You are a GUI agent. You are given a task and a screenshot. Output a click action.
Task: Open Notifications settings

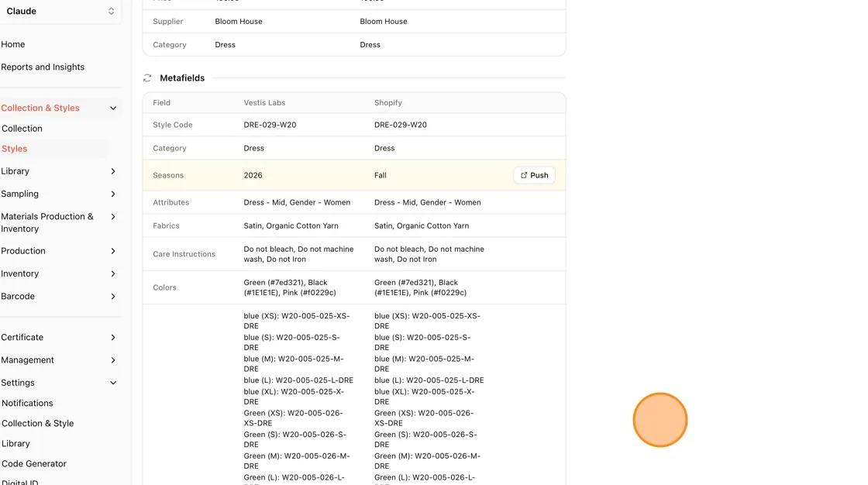coord(27,403)
